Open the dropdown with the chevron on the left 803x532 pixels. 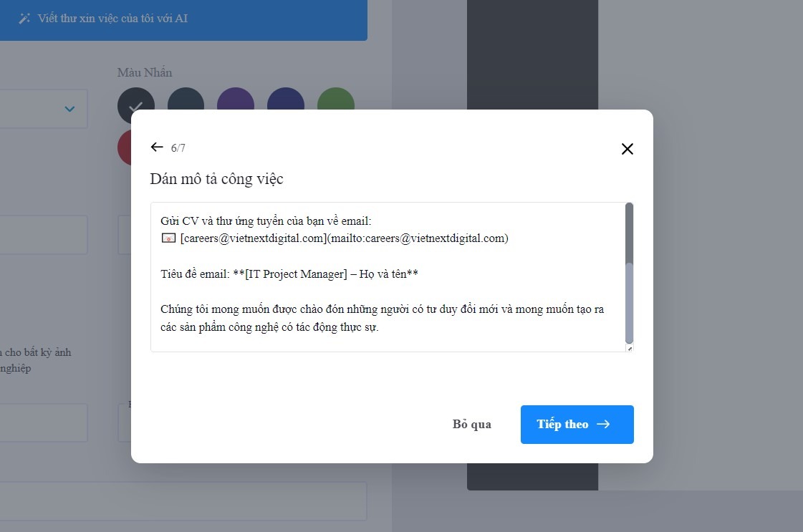[69, 109]
